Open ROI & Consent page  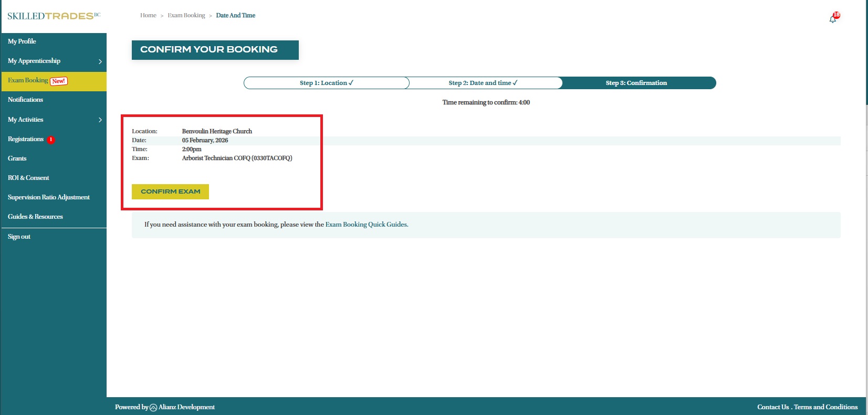[28, 178]
